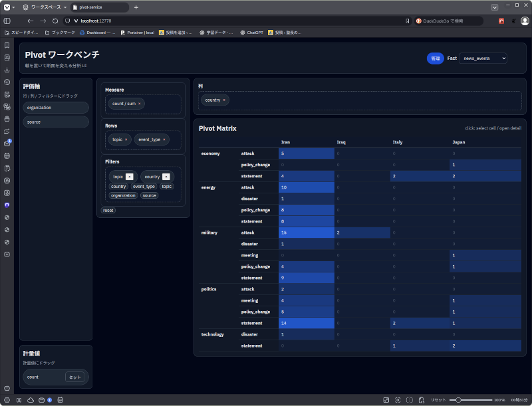Viewport: 532px width, 406px height.
Task: Click the browser reload button
Action: click(55, 21)
